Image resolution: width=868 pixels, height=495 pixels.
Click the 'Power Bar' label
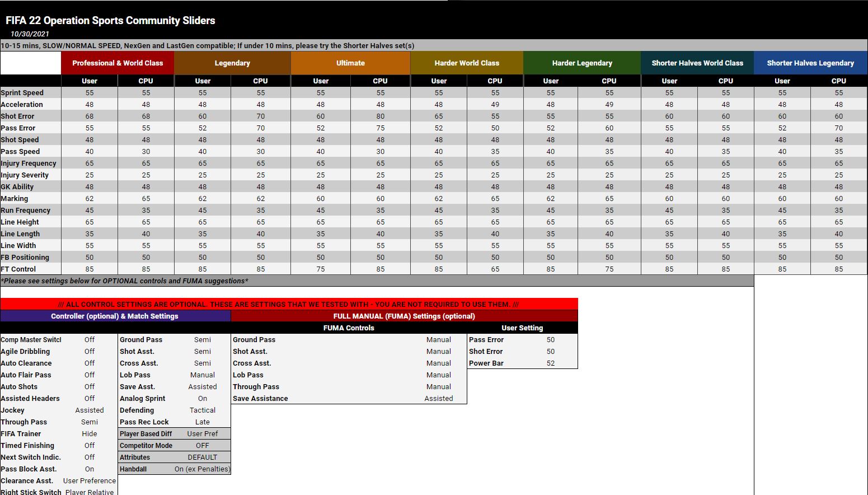486,363
